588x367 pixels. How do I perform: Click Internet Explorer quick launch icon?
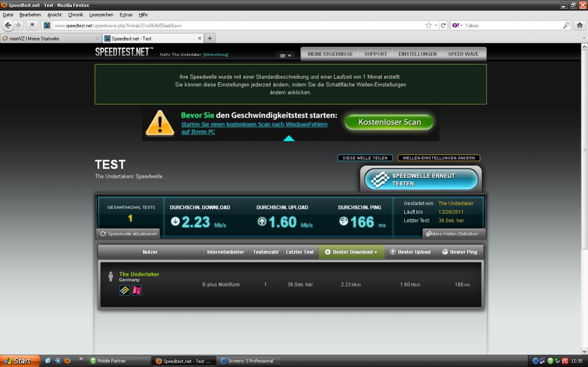coord(48,360)
